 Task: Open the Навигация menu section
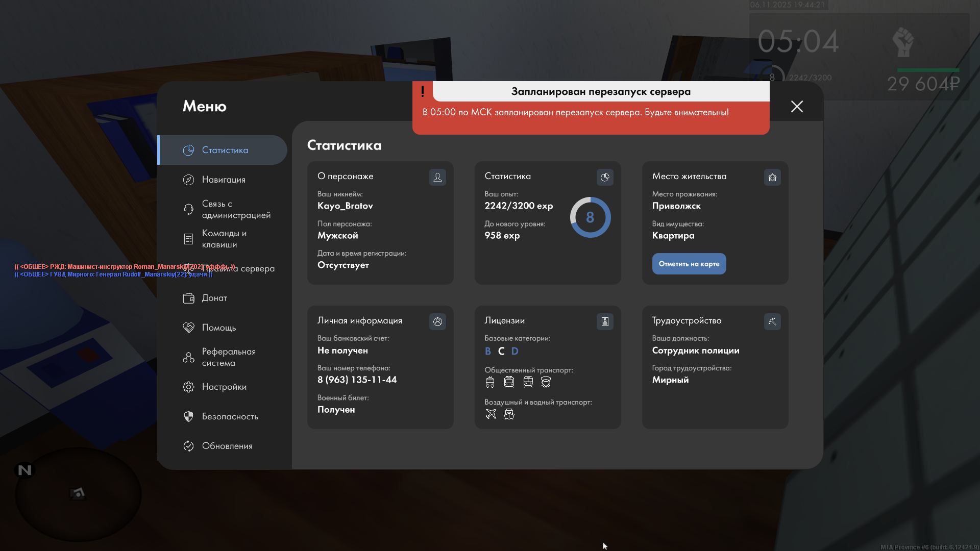(224, 180)
